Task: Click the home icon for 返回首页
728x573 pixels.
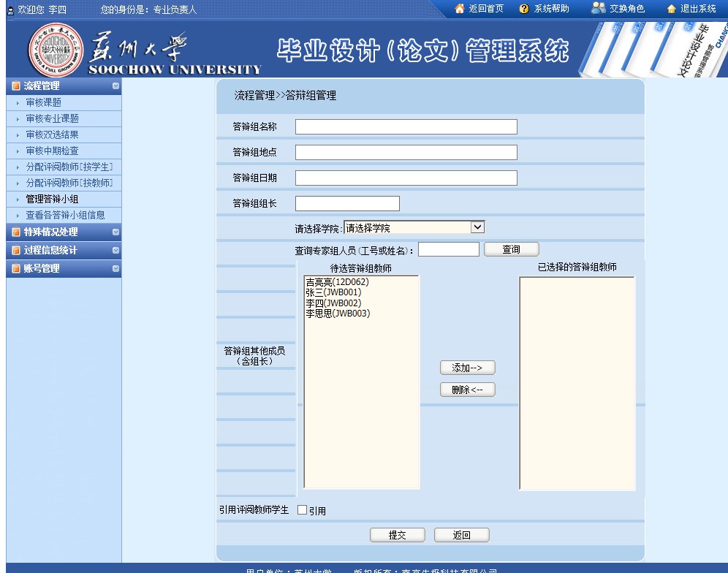Action: (460, 9)
